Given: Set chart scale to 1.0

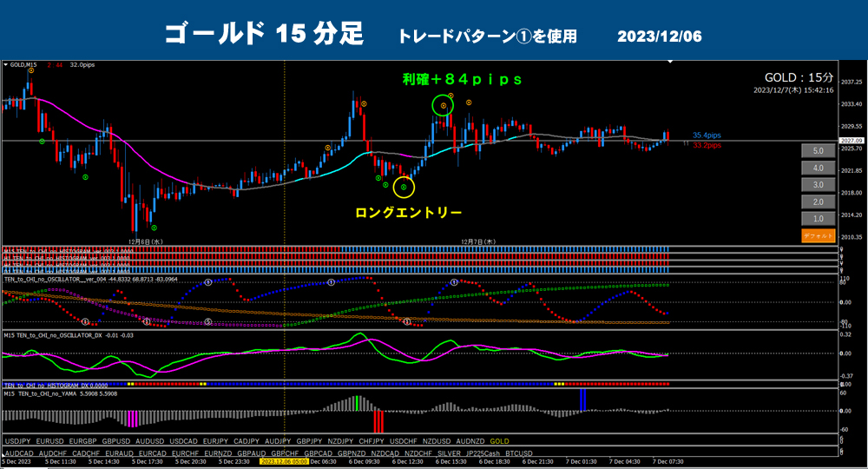Looking at the screenshot, I should (819, 219).
